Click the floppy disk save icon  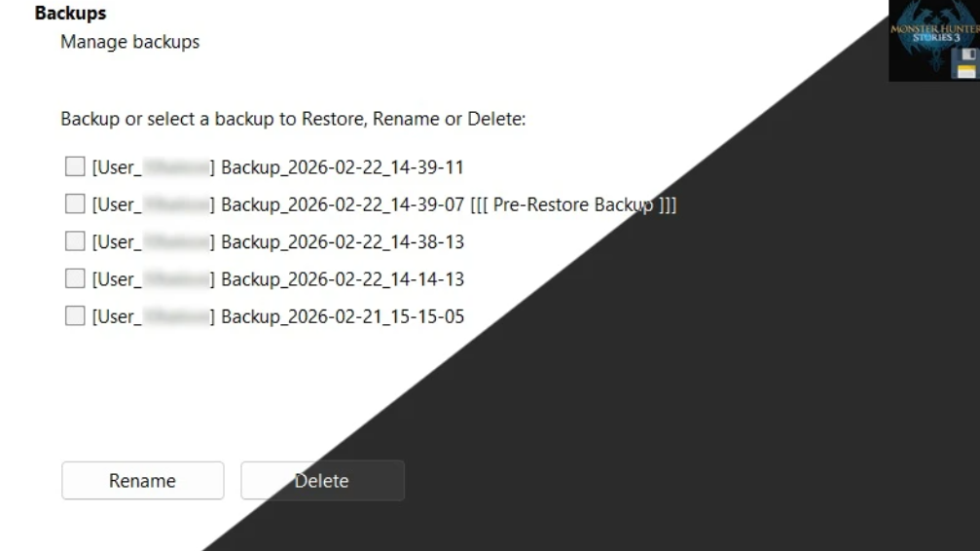967,63
